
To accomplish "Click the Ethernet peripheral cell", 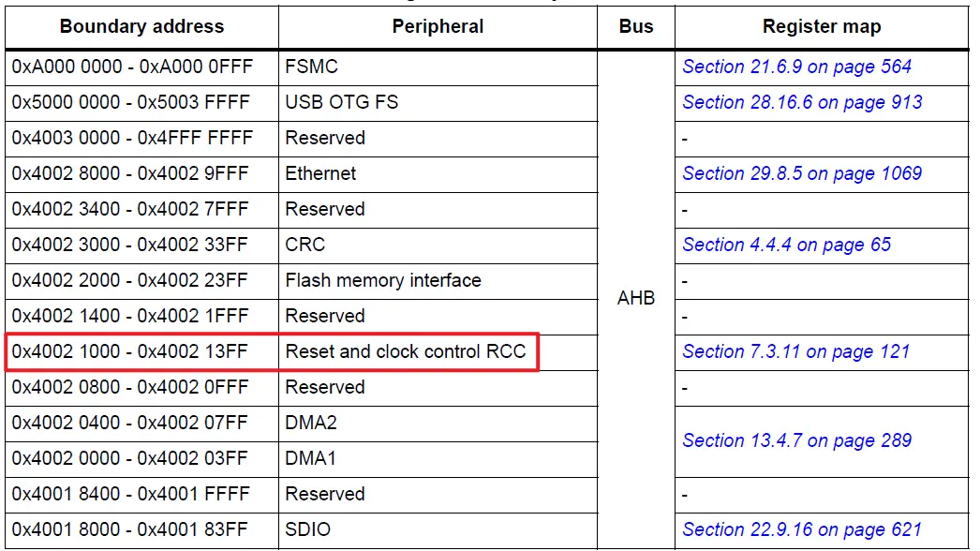I will (x=320, y=173).
